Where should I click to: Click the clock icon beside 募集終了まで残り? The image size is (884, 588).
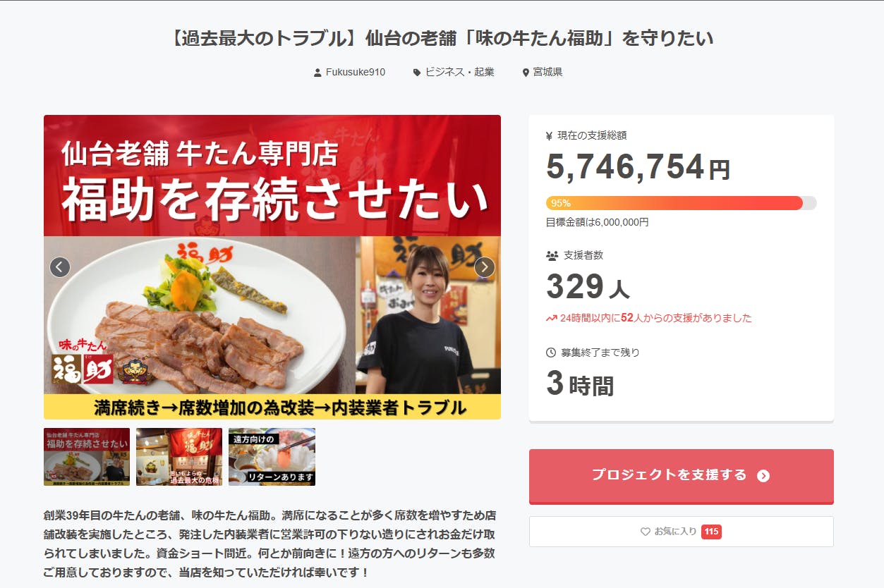551,353
